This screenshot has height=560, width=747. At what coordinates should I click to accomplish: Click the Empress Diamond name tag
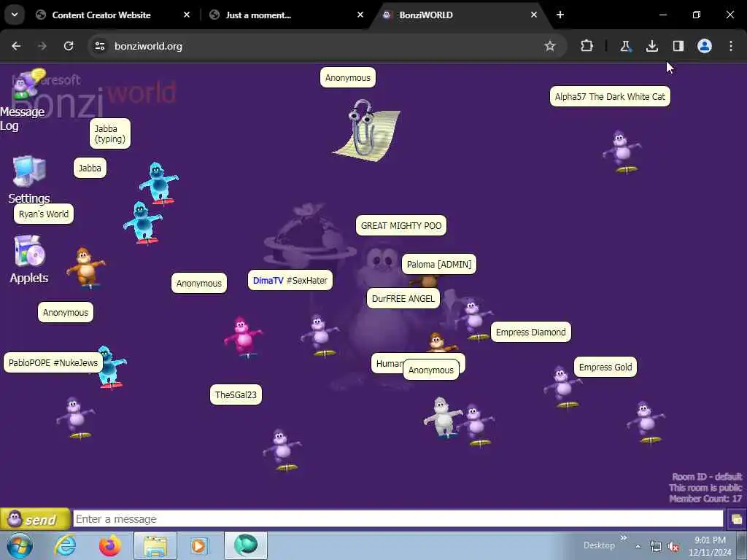(531, 332)
